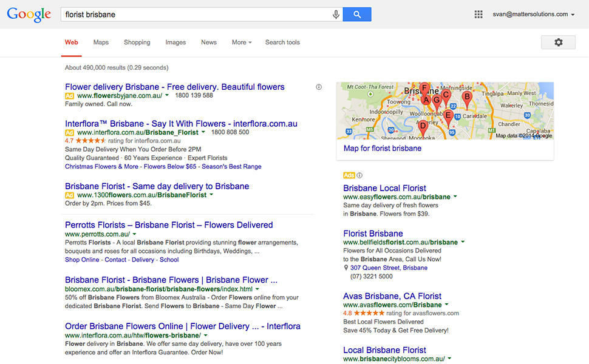Open the Search tools menu

pyautogui.click(x=282, y=42)
